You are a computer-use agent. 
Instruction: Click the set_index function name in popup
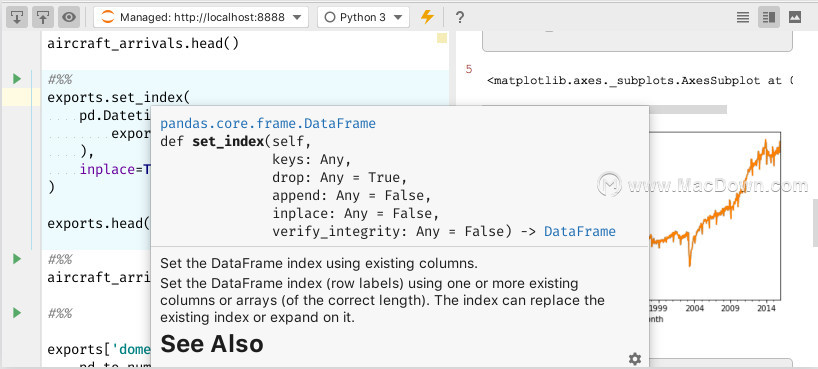pyautogui.click(x=228, y=142)
